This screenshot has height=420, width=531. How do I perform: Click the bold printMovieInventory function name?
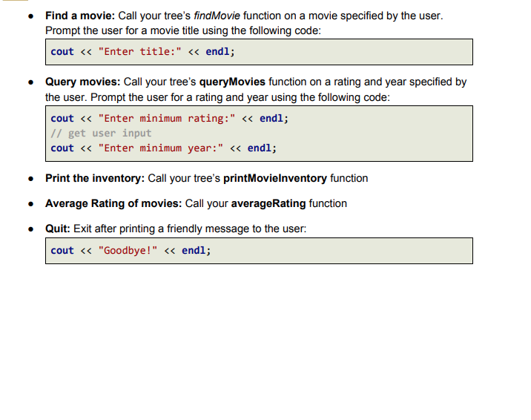[x=275, y=178]
